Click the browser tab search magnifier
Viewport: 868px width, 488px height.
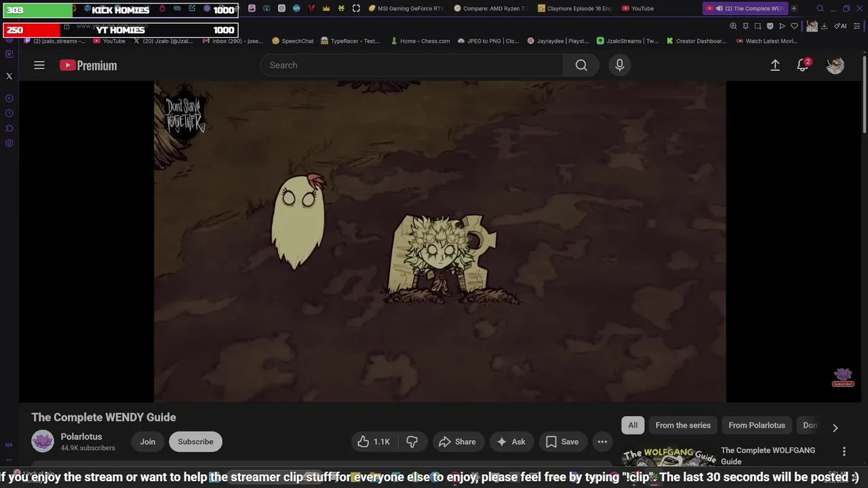coord(820,9)
